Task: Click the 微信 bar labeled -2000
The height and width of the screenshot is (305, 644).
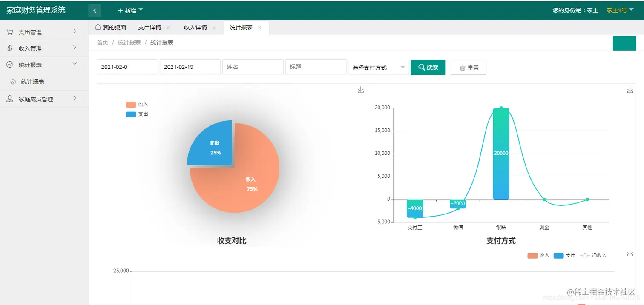Action: pyautogui.click(x=458, y=204)
